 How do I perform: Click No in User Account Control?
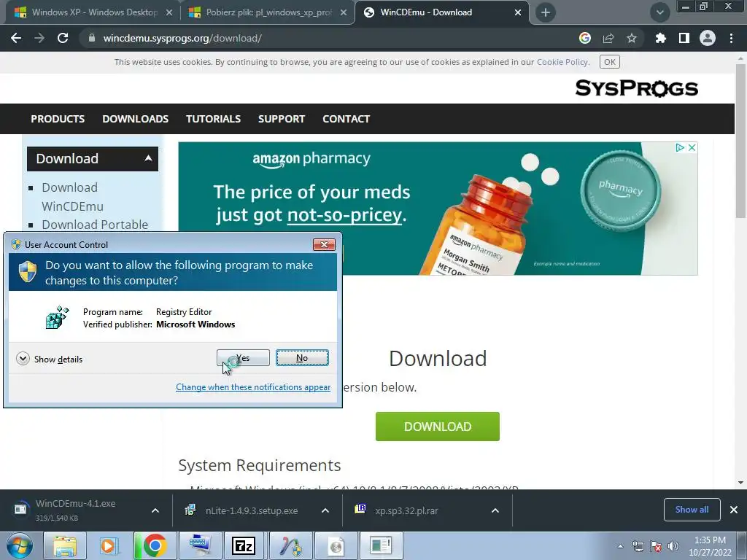tap(302, 358)
